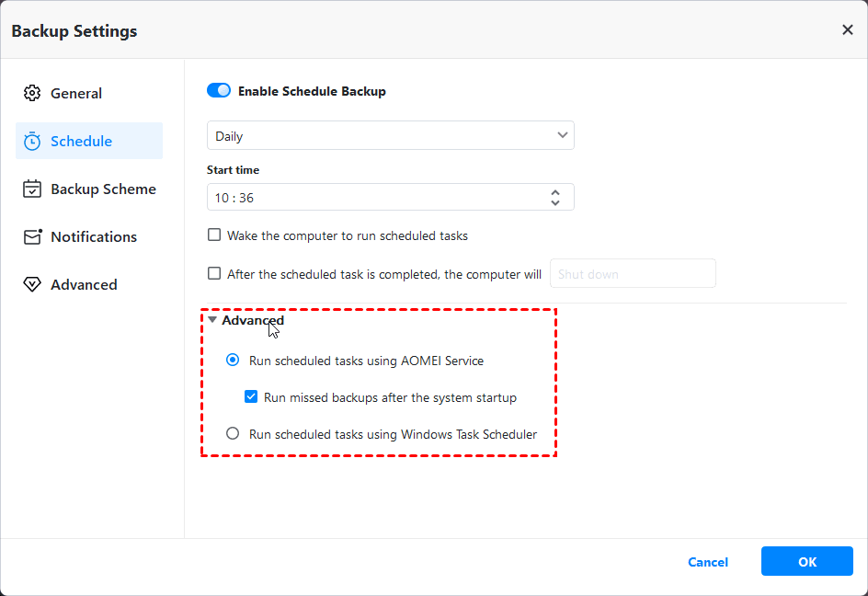Image resolution: width=868 pixels, height=596 pixels.
Task: Click the Notifications envelope icon
Action: (32, 236)
